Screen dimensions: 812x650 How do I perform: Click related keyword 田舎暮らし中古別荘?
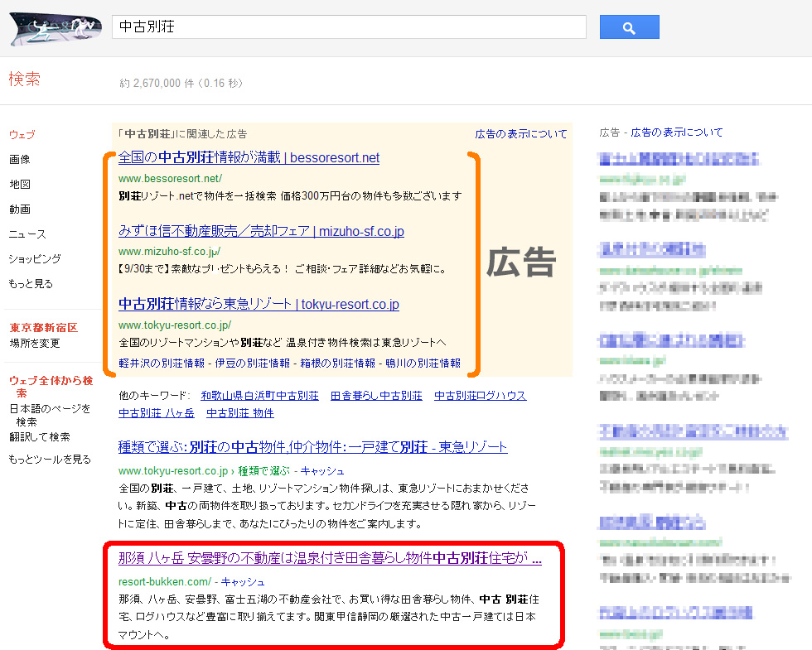coord(376,396)
